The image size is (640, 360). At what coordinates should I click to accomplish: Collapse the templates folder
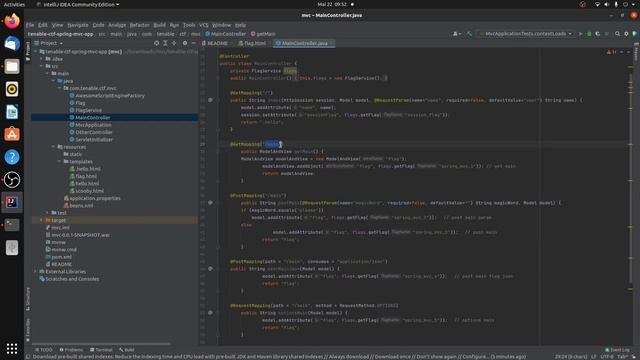point(60,162)
